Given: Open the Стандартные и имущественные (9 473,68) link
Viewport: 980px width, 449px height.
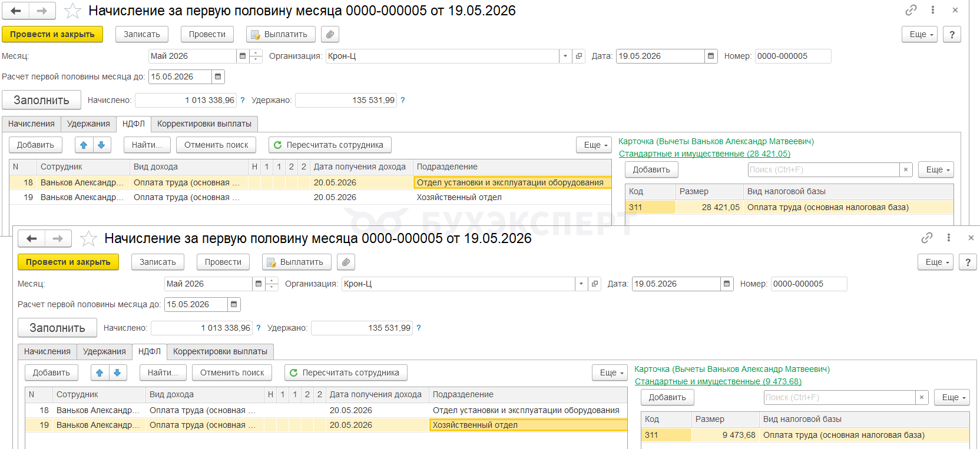Looking at the screenshot, I should (x=718, y=381).
